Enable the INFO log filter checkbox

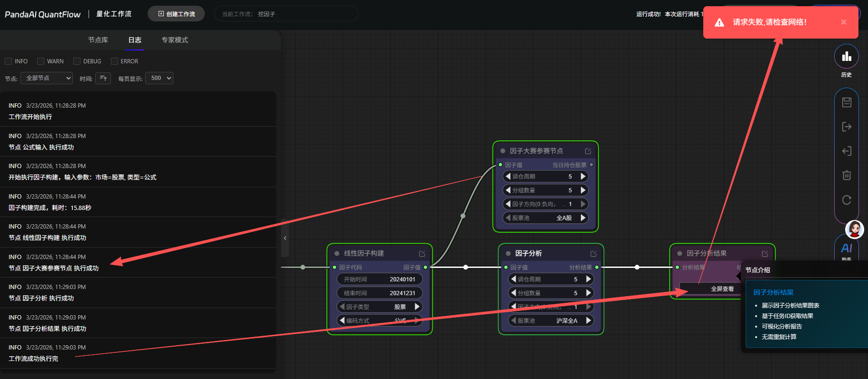point(9,61)
